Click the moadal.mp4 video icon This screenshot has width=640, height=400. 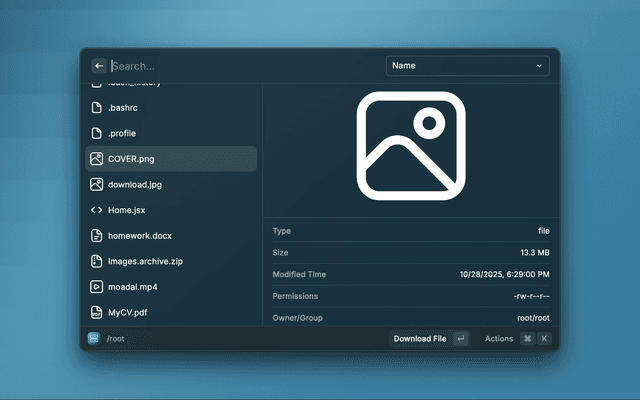coord(97,287)
